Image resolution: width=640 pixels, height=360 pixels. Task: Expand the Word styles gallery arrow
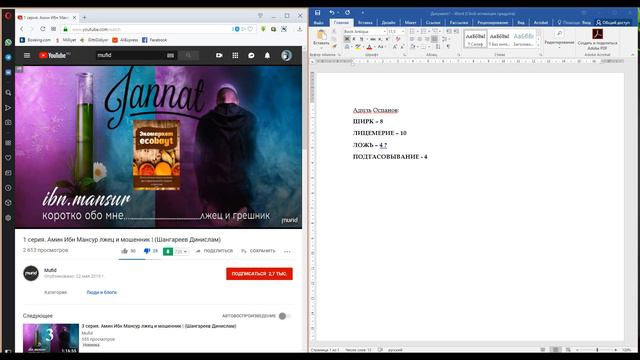pos(538,45)
